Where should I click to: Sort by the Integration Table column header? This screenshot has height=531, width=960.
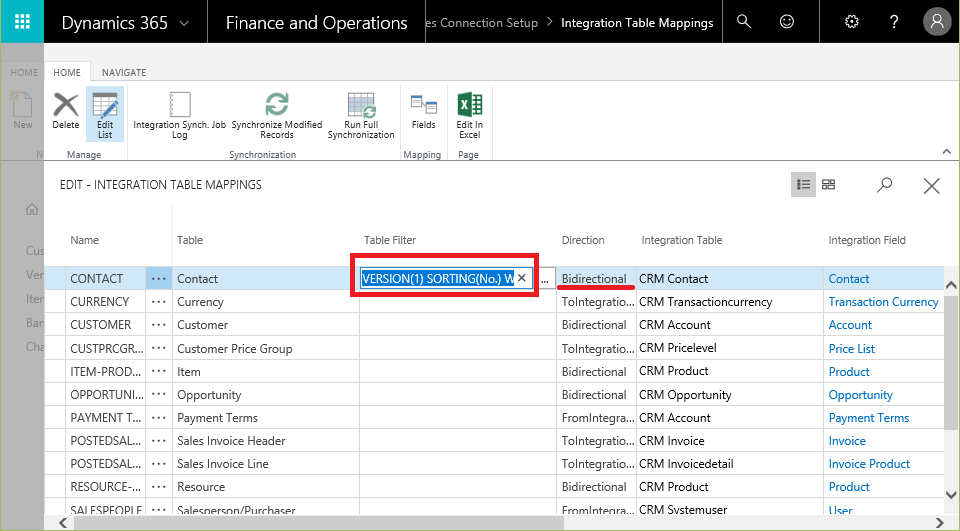pyautogui.click(x=681, y=240)
